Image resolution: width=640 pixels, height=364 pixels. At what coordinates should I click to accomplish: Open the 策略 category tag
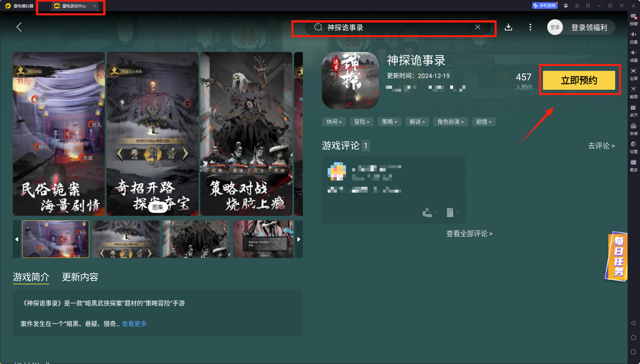click(x=389, y=122)
